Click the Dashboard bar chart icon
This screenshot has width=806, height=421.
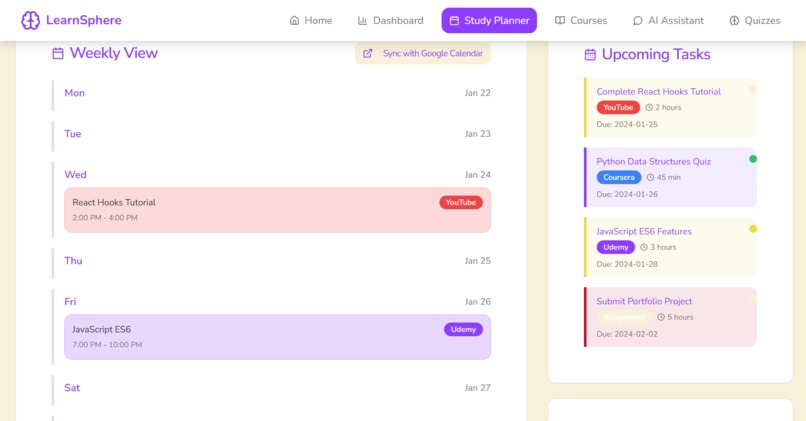[x=362, y=21]
